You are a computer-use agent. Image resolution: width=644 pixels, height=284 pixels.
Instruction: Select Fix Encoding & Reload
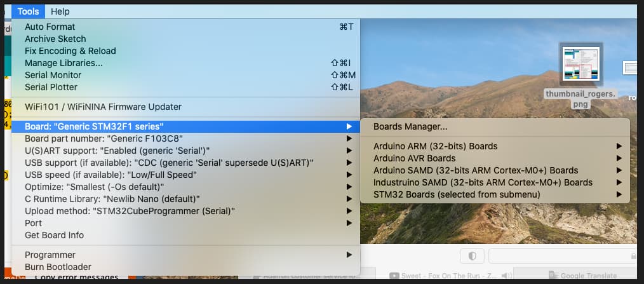[x=185, y=51]
